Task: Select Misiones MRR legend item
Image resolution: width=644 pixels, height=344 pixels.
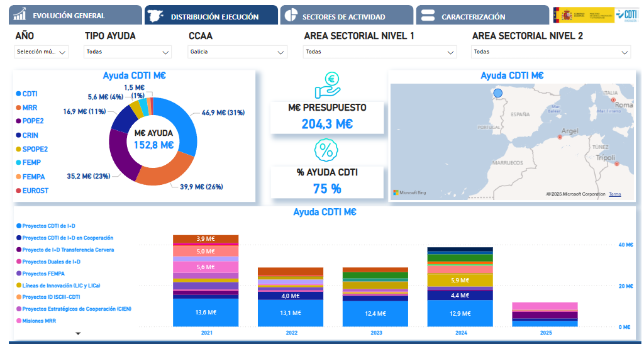Action: coord(36,321)
